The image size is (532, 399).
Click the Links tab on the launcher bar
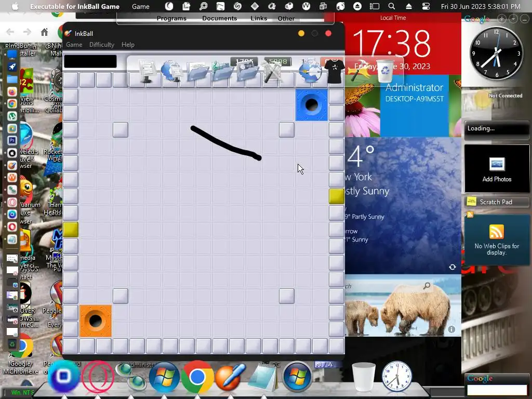(259, 18)
